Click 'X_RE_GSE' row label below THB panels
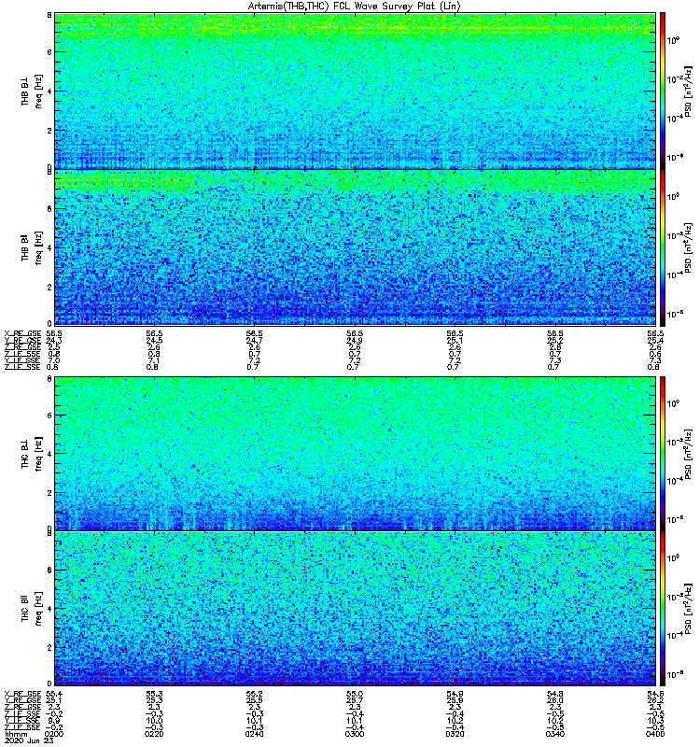The width and height of the screenshot is (700, 747). [22, 334]
